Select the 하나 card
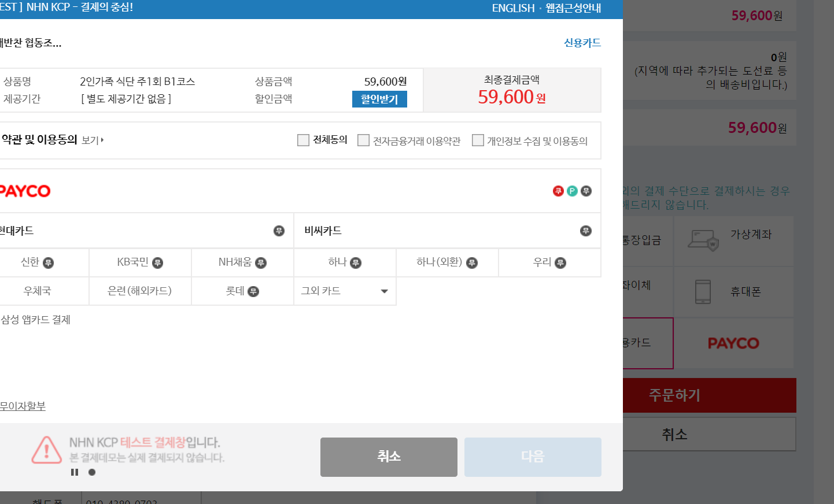This screenshot has height=504, width=834. [x=345, y=263]
